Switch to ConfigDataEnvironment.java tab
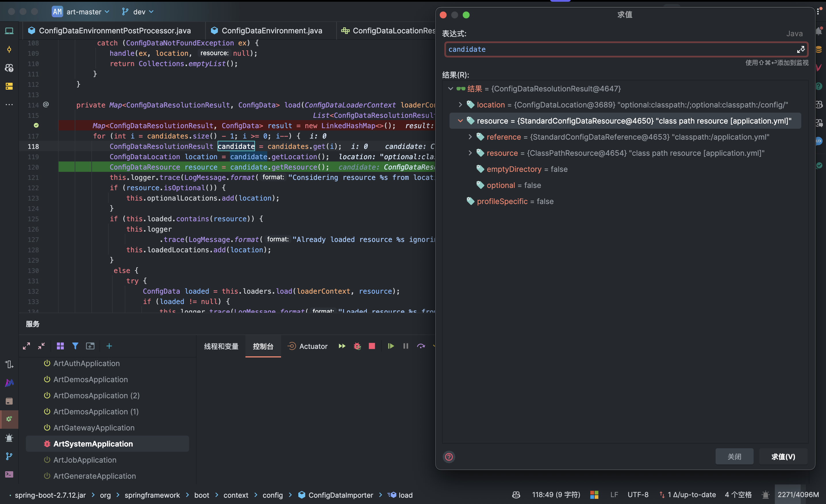Image resolution: width=826 pixels, height=504 pixels. point(271,30)
